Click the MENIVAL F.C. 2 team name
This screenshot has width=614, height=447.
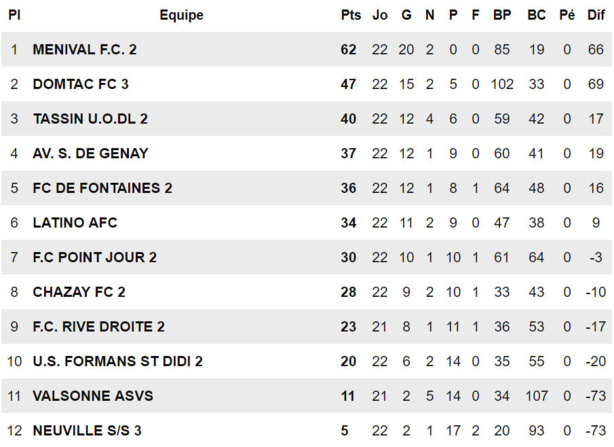85,50
